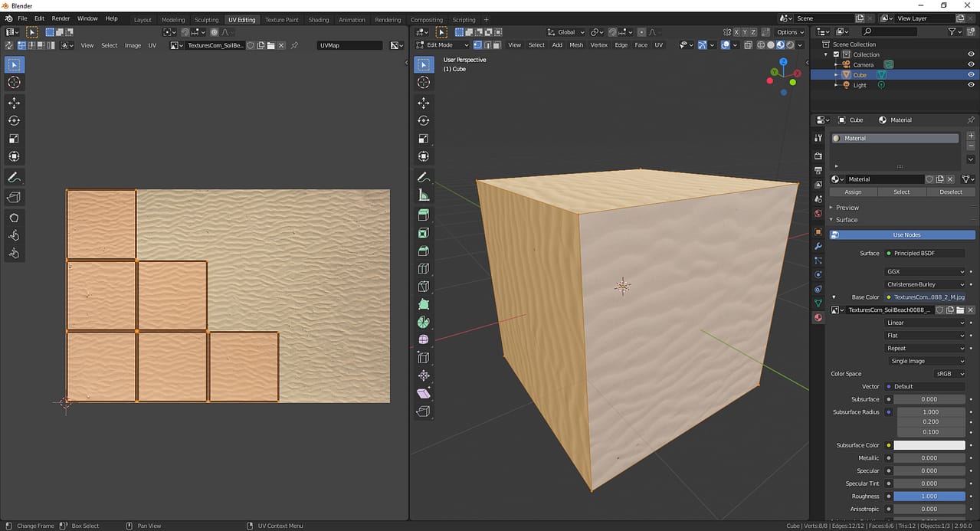Open the Render menu
Screen dimensions: 980x531
coord(61,18)
